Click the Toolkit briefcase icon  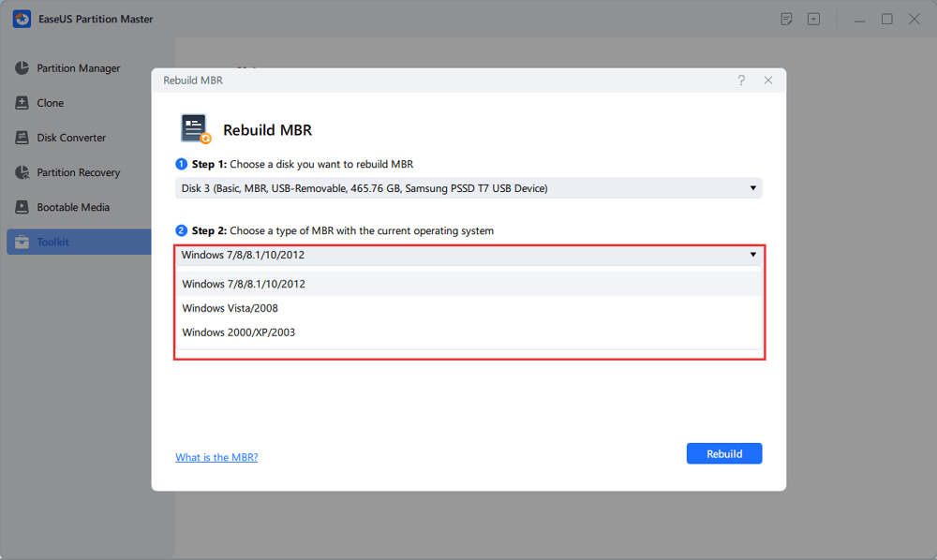(22, 242)
